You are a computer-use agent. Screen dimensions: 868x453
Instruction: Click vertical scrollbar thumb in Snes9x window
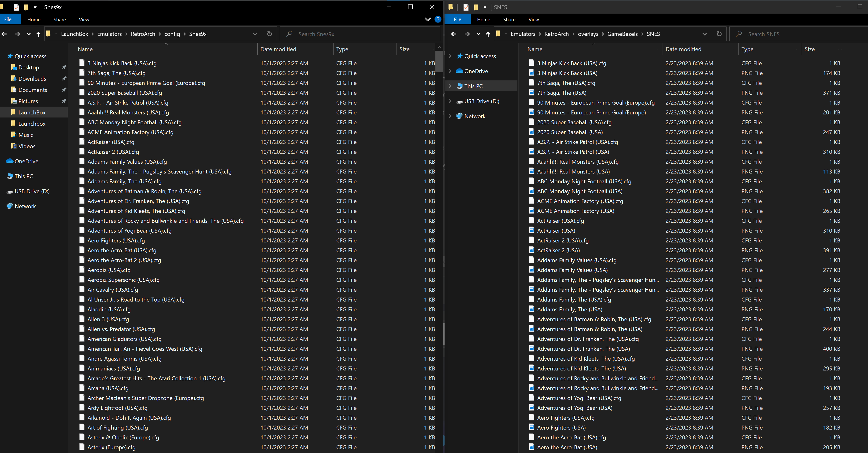(439, 61)
